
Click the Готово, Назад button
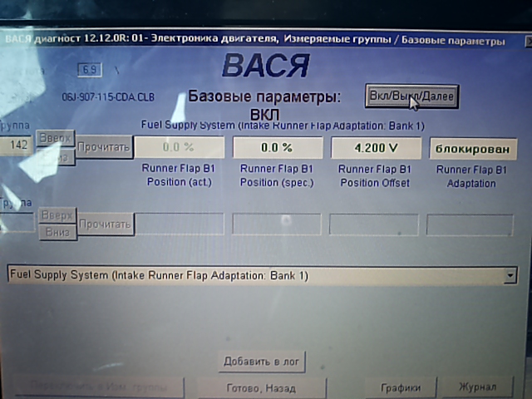(x=260, y=388)
